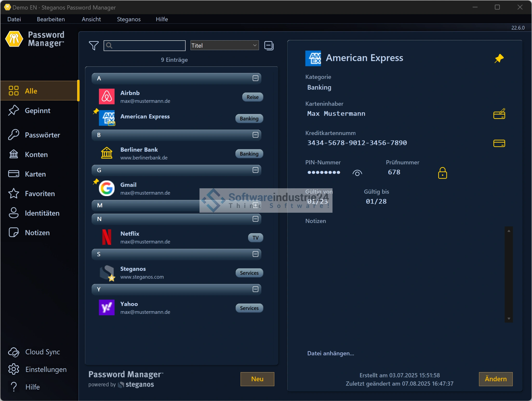Click the collapse-all groups icon
Screen dimensions: 532x401
point(269,46)
